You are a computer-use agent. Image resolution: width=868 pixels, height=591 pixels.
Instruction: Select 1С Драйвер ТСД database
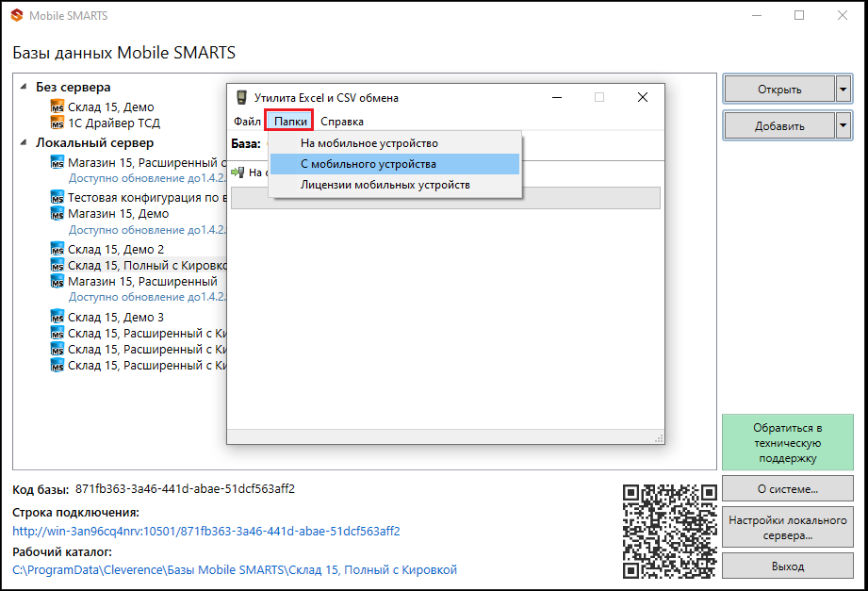[114, 123]
